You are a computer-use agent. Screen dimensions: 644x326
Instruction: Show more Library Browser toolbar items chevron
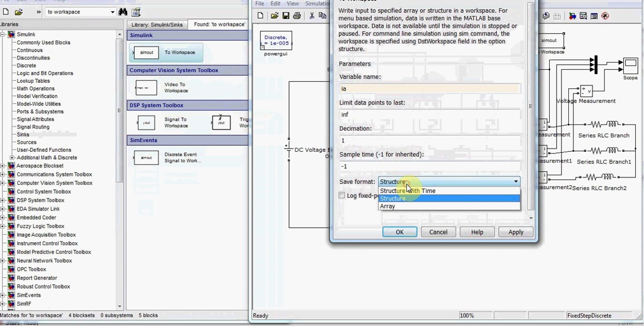38,12
